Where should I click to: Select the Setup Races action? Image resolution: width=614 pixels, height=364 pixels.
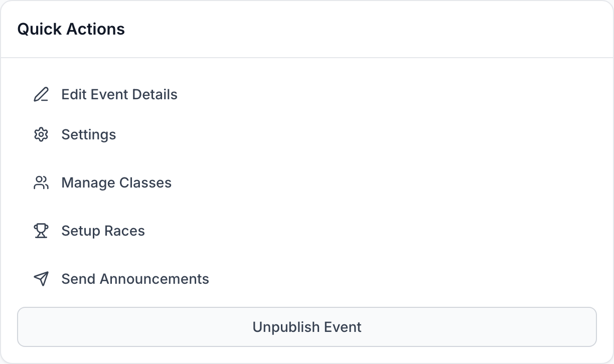click(x=103, y=231)
